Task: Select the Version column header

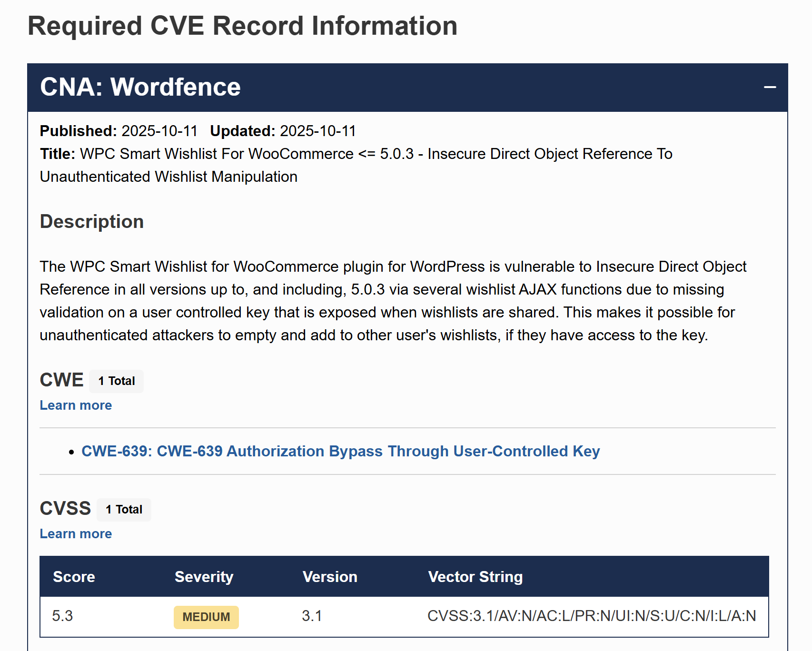Action: (330, 577)
